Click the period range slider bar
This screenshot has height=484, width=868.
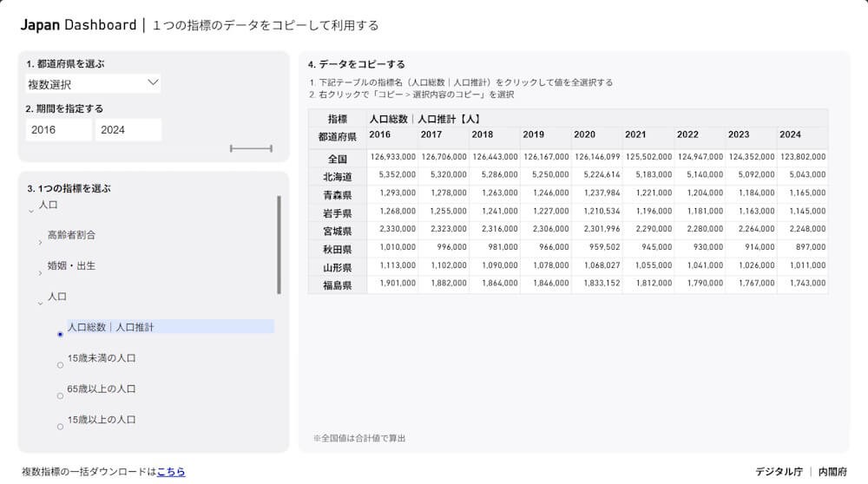pos(251,148)
